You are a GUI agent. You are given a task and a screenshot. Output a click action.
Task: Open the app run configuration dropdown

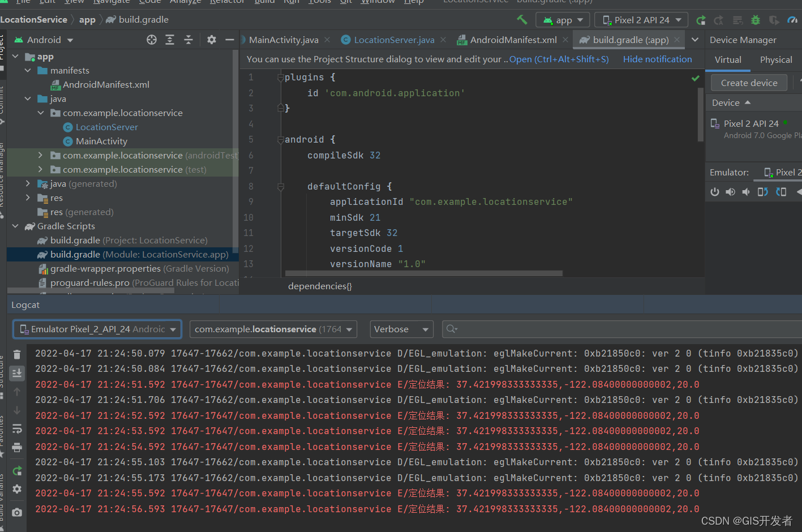(x=563, y=20)
